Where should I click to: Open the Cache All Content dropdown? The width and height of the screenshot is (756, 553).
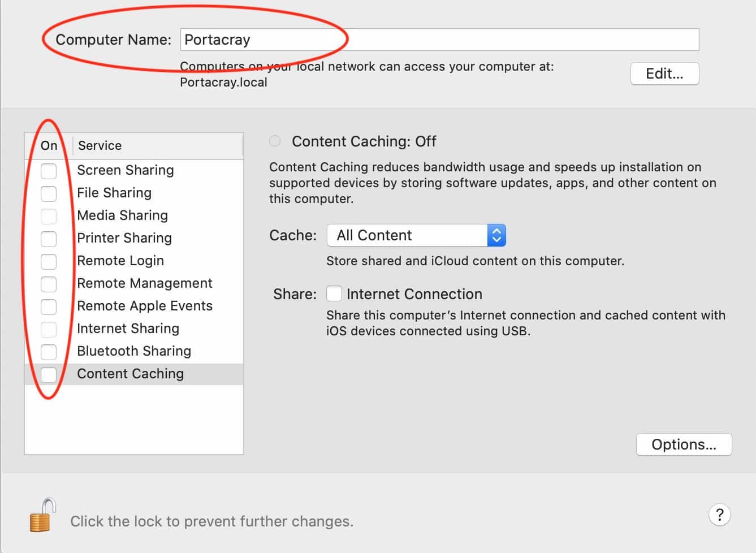coord(416,235)
